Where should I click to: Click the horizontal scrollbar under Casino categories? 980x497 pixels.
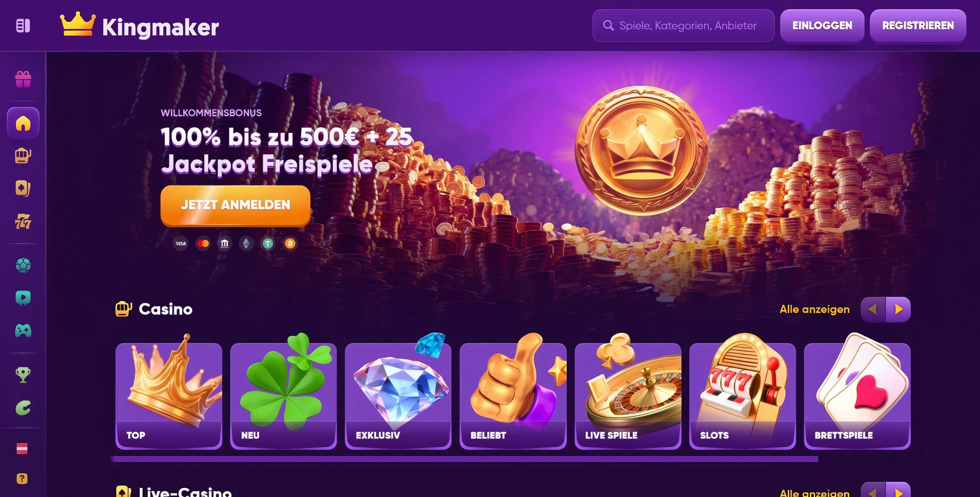(x=464, y=459)
